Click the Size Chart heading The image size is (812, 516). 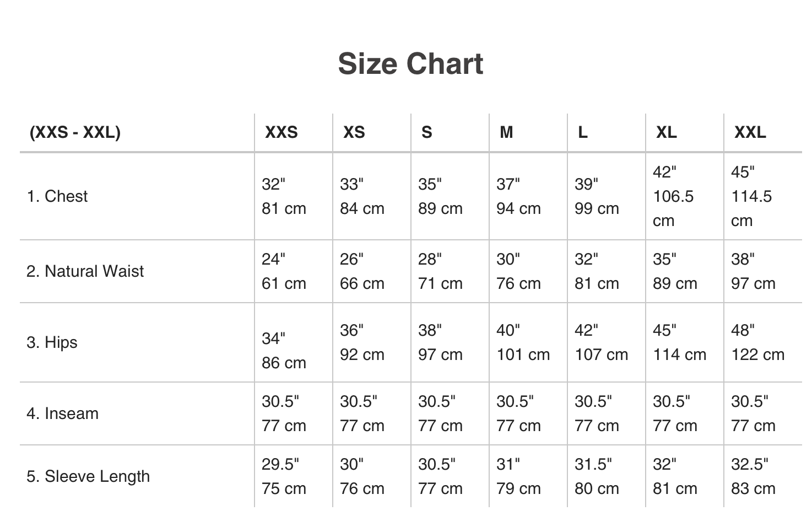point(410,64)
